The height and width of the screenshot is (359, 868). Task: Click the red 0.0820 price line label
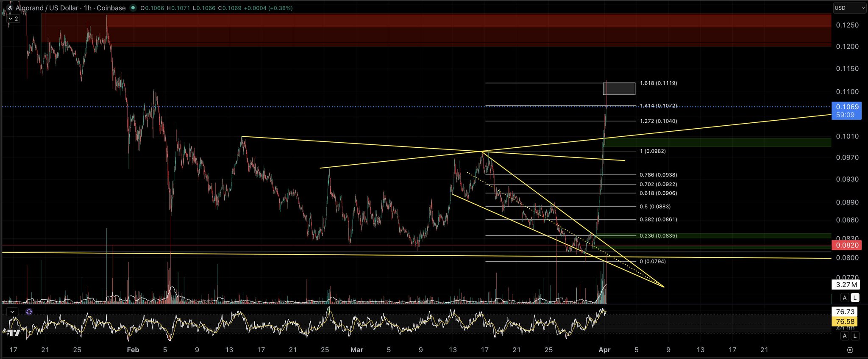tap(847, 245)
